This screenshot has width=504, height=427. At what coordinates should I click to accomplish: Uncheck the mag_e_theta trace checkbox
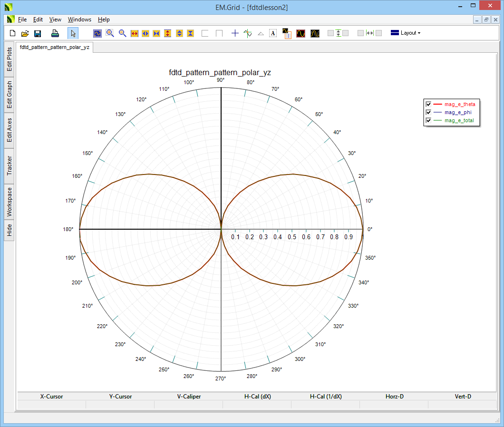click(x=428, y=104)
